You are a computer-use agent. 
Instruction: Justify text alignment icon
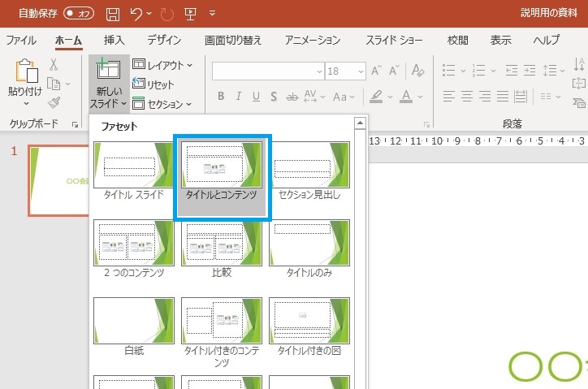(503, 97)
